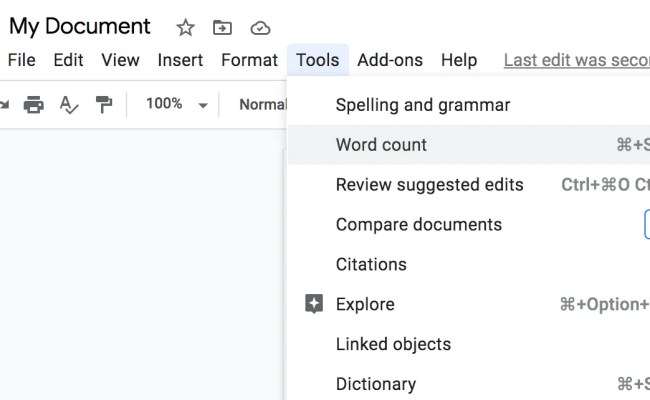The width and height of the screenshot is (650, 400).
Task: Click the My Document title field
Action: pos(80,26)
